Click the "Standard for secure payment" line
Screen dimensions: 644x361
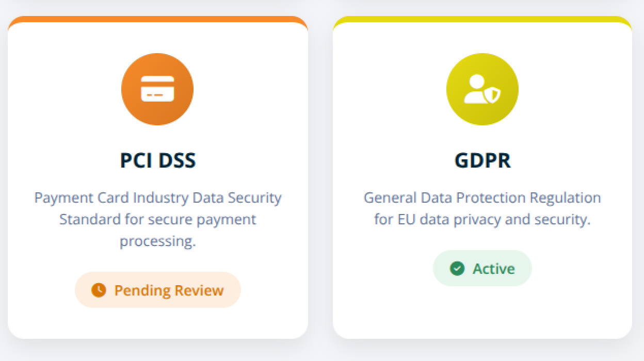(x=158, y=220)
